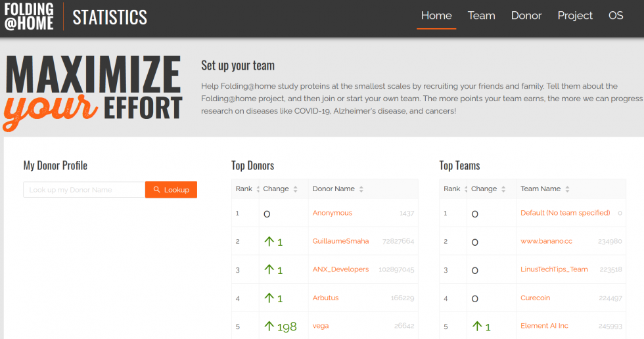Focus the donor name lookup field

pos(84,190)
